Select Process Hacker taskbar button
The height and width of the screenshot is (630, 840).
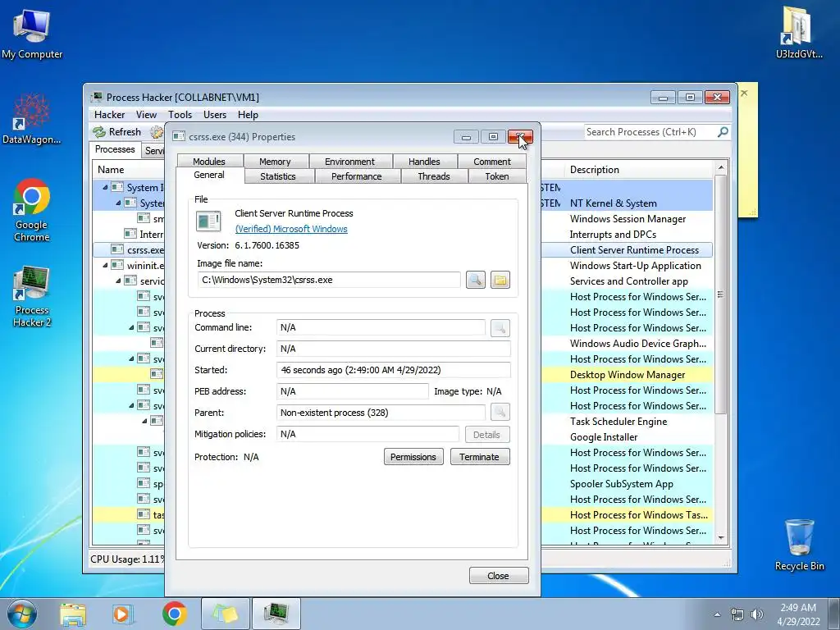click(x=276, y=614)
